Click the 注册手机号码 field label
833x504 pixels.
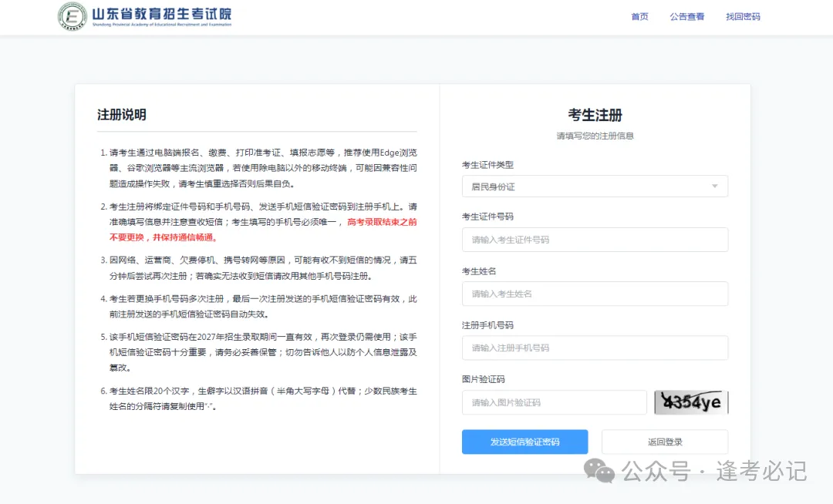tap(487, 325)
